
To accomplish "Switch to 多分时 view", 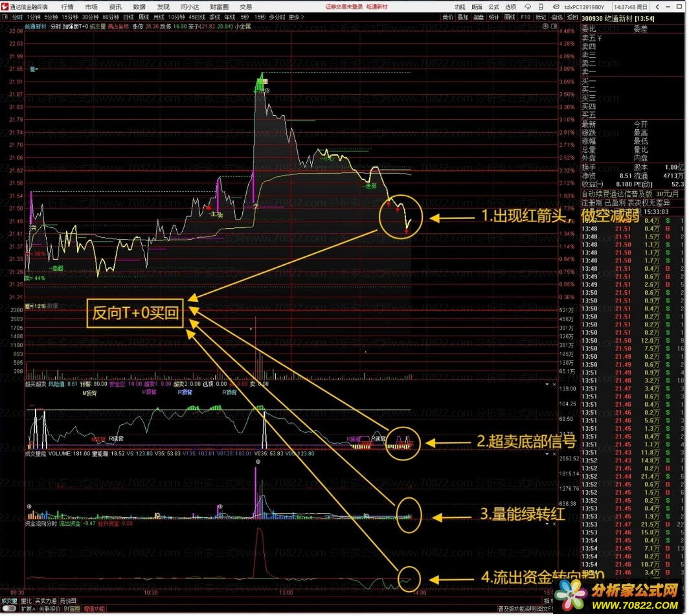I will (x=277, y=17).
